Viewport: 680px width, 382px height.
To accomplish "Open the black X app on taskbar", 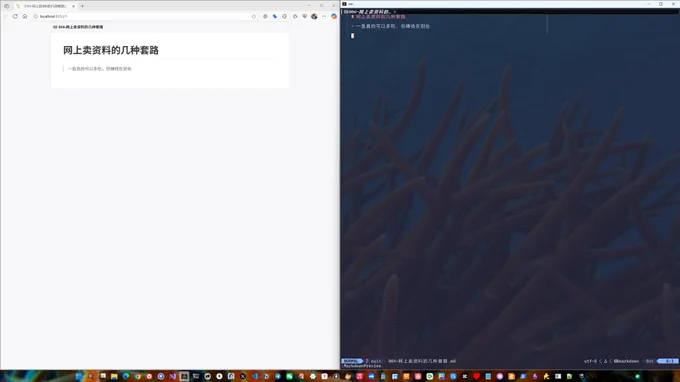I will point(243,376).
